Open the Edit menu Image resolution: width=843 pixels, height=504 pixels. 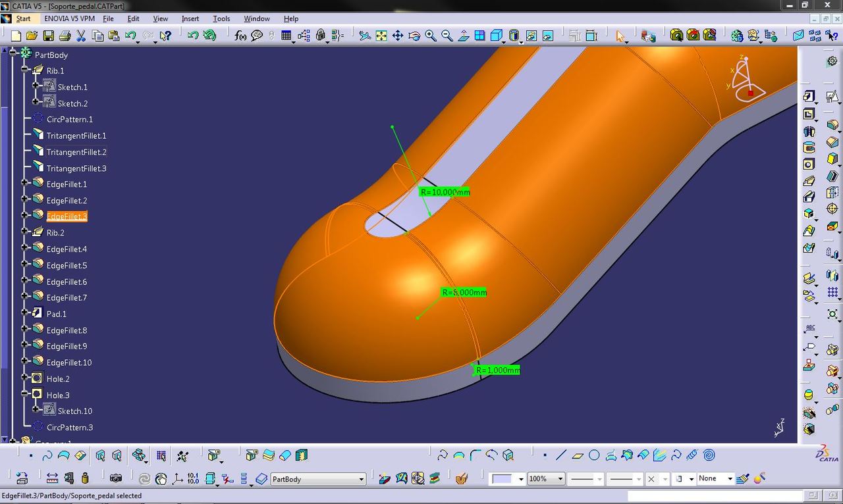(x=133, y=18)
